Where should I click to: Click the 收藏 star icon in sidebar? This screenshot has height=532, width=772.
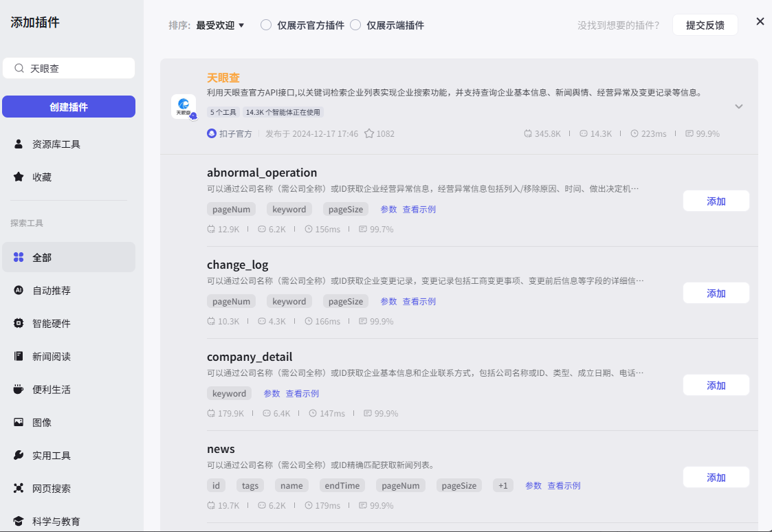coord(19,177)
